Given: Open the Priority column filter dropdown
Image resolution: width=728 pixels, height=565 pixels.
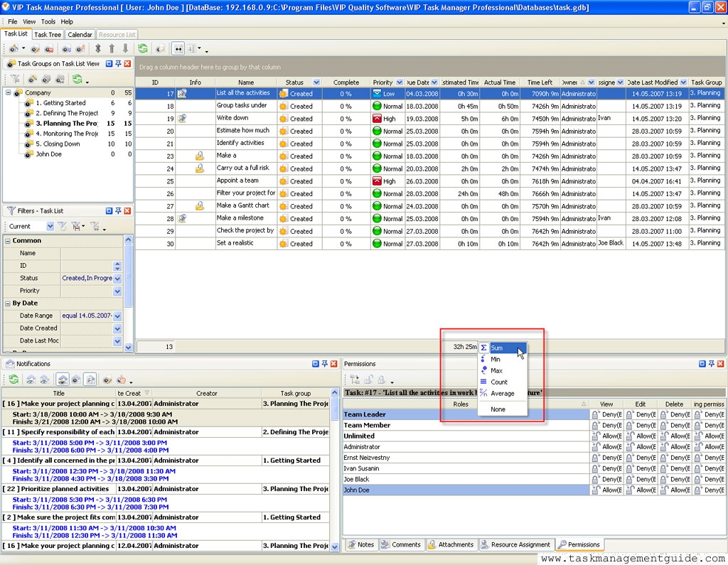Looking at the screenshot, I should coord(400,82).
